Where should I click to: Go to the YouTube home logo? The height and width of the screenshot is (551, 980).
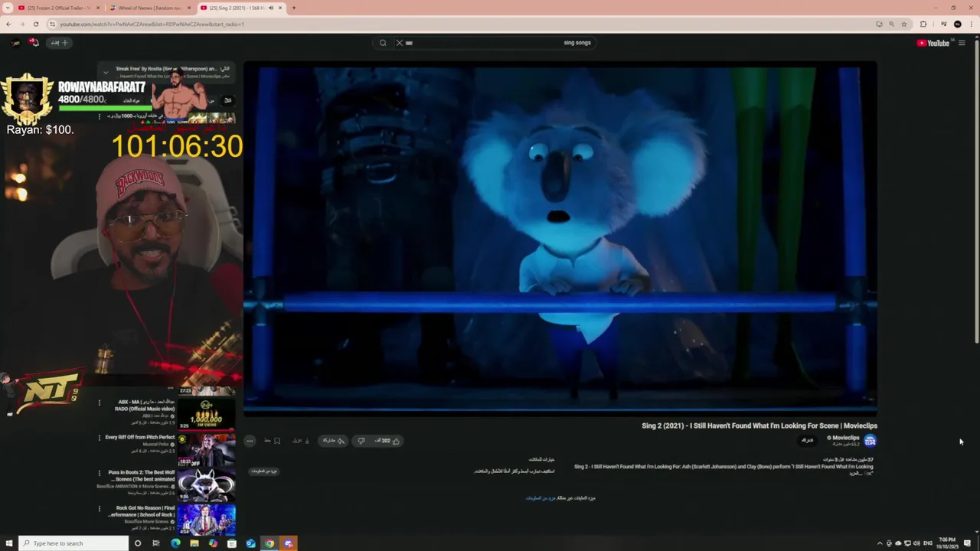tap(933, 43)
